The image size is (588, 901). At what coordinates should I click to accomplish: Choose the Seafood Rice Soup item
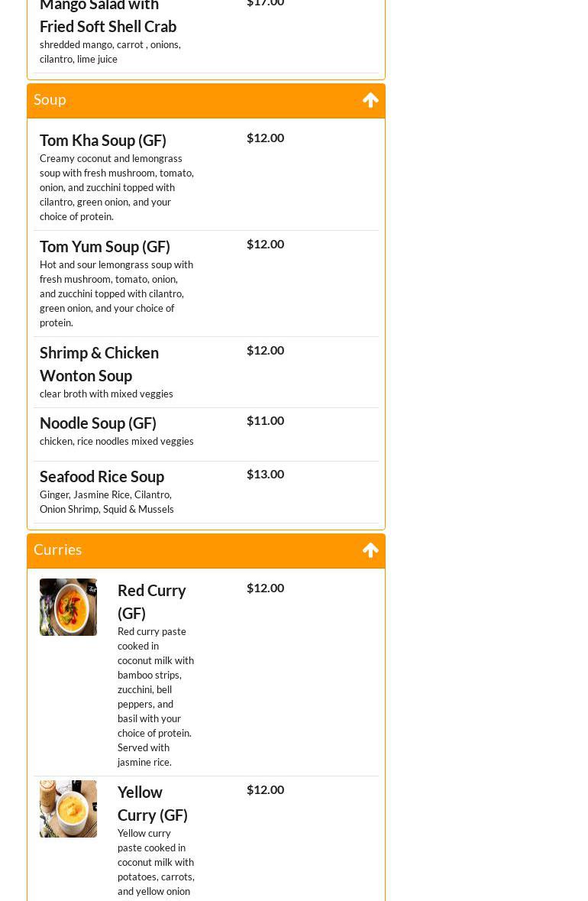pyautogui.click(x=102, y=476)
